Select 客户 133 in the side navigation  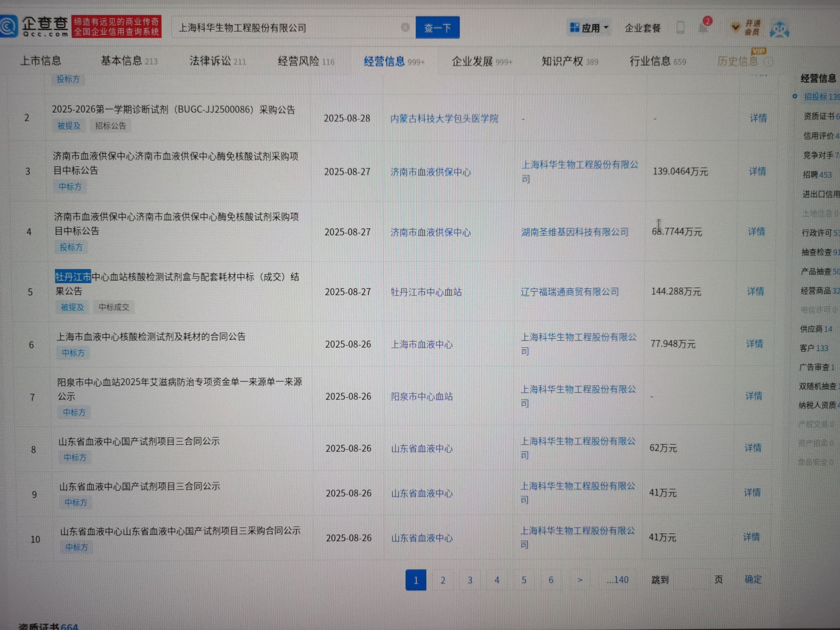pyautogui.click(x=814, y=348)
